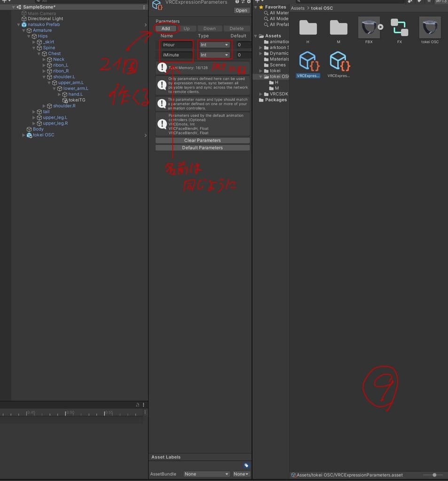
Task: Open the AssetBundle variant None dropdown
Action: pos(241,474)
